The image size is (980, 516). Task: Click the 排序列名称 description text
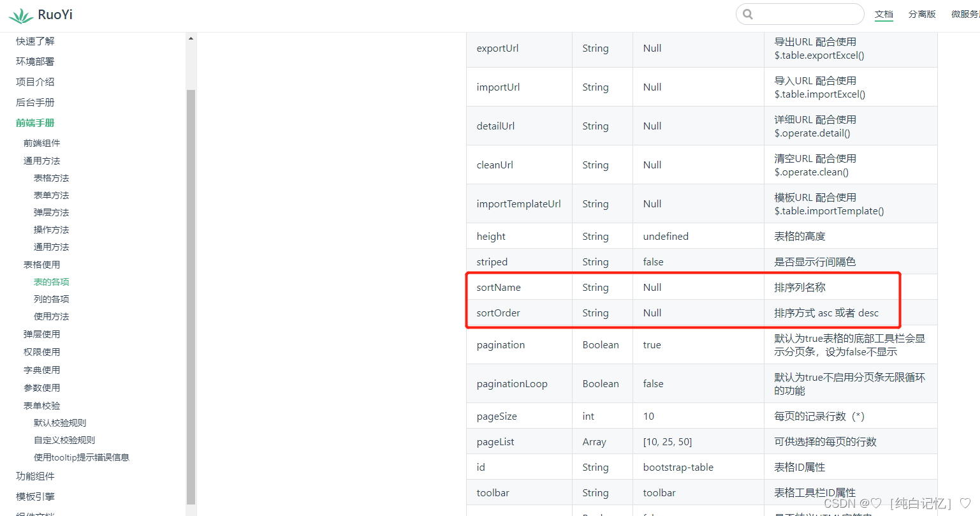[800, 288]
